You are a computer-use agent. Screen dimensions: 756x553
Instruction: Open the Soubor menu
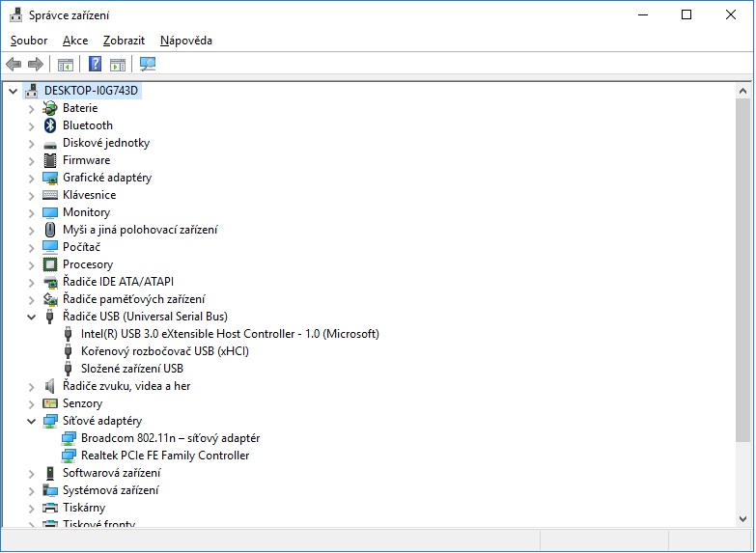point(29,41)
